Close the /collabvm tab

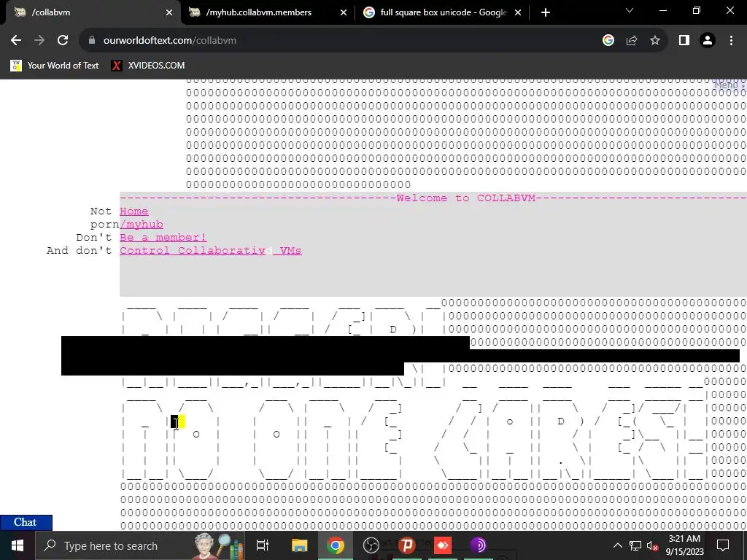point(169,12)
